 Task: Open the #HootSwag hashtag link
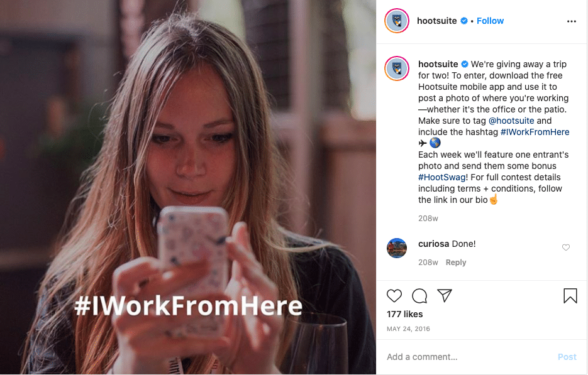[442, 177]
